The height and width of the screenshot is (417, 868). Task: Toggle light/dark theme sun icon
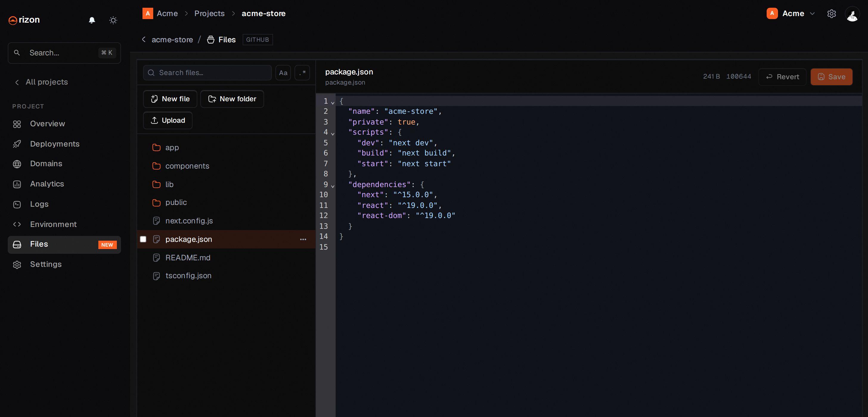pyautogui.click(x=113, y=20)
